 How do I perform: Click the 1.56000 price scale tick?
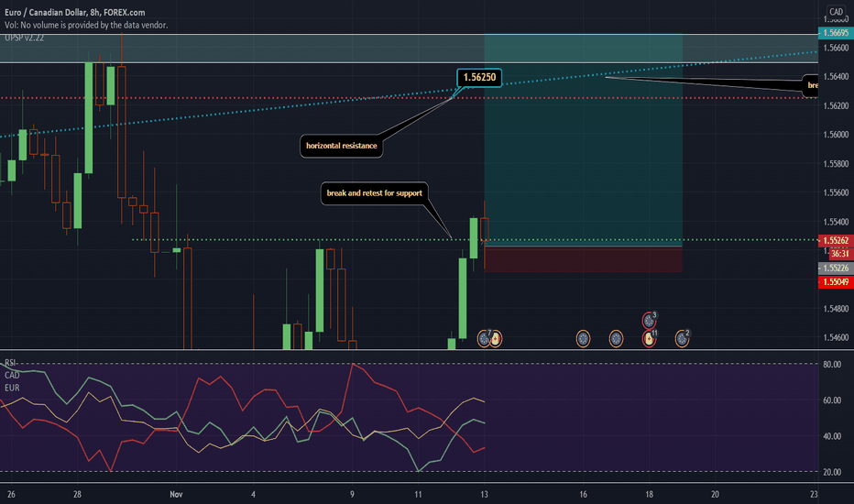pyautogui.click(x=836, y=135)
